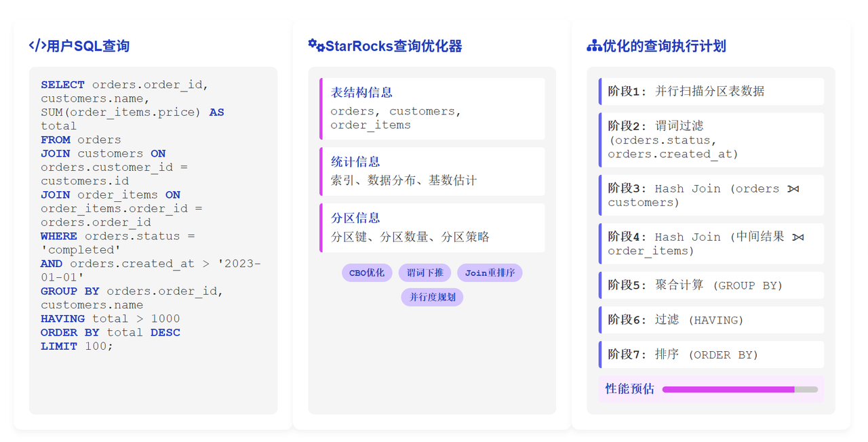The image size is (868, 442).
Task: Click the 用户SQL查询 heading text
Action: 88,46
